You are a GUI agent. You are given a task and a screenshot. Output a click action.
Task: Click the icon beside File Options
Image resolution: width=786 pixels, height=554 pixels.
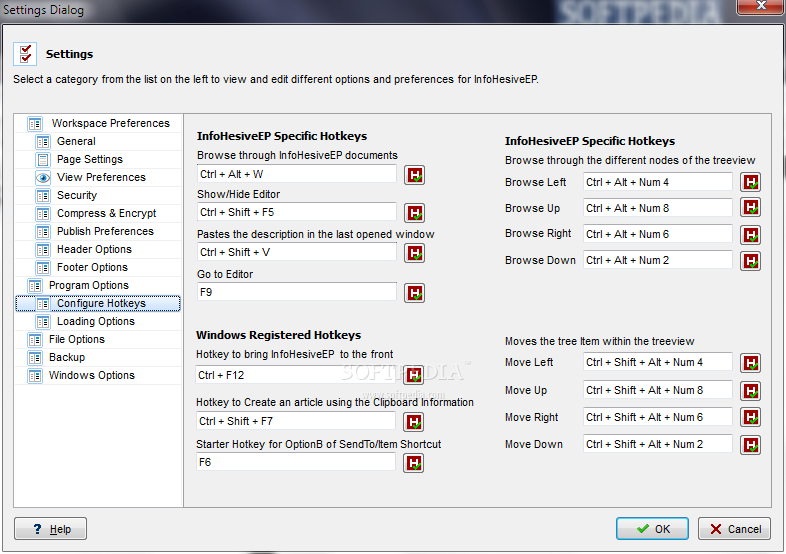point(35,339)
